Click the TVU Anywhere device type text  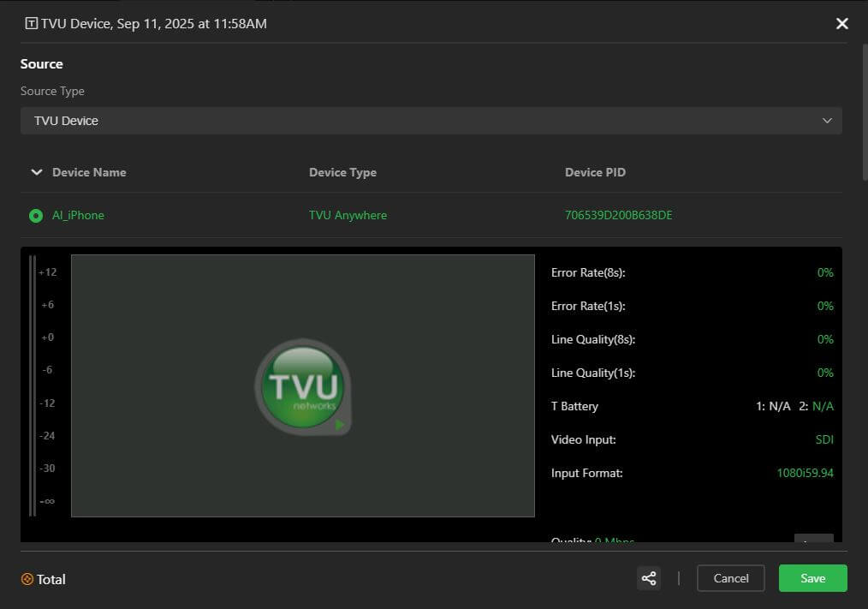coord(348,216)
